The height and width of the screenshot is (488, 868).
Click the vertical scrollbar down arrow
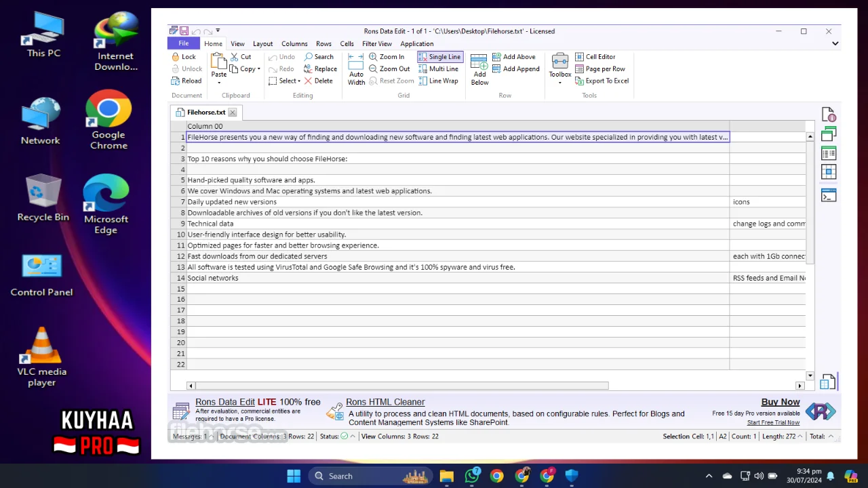point(810,375)
